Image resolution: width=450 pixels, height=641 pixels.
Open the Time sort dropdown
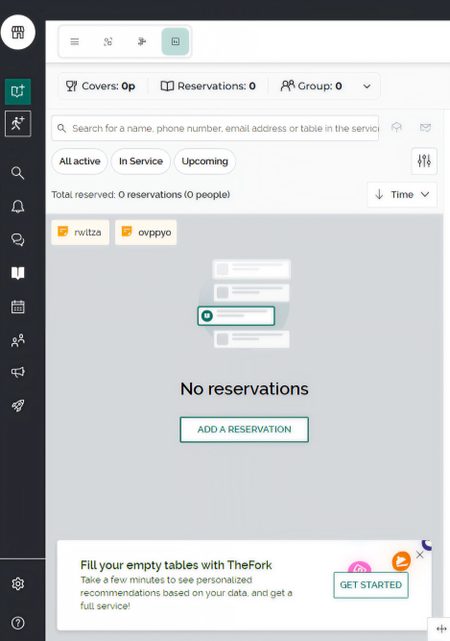[402, 195]
